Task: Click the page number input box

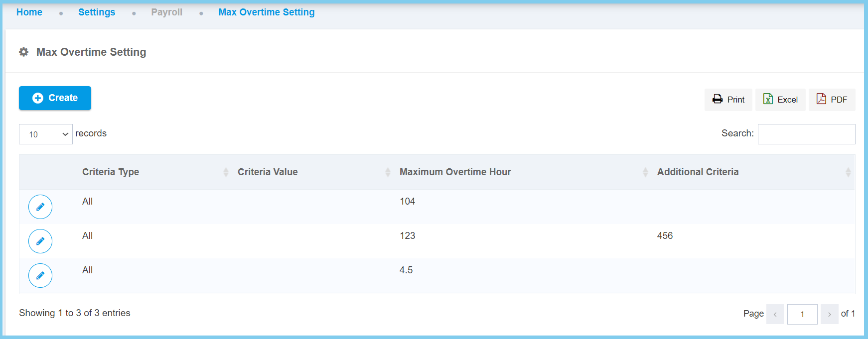Action: click(802, 314)
